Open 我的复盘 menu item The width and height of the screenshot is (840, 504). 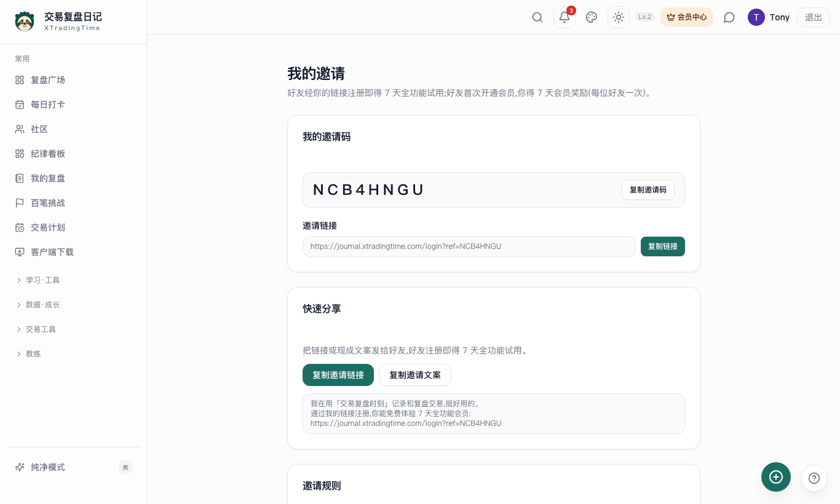(x=73, y=178)
